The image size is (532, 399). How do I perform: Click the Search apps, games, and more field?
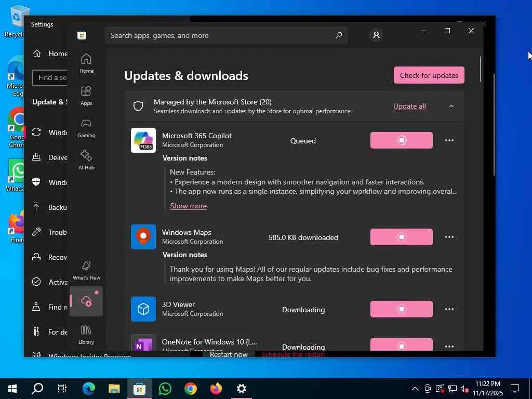227,35
